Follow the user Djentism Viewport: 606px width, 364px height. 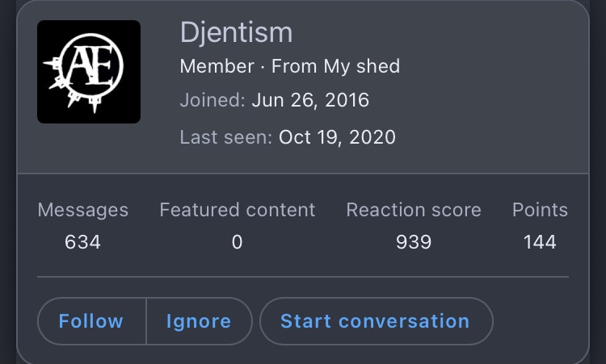[x=91, y=321]
